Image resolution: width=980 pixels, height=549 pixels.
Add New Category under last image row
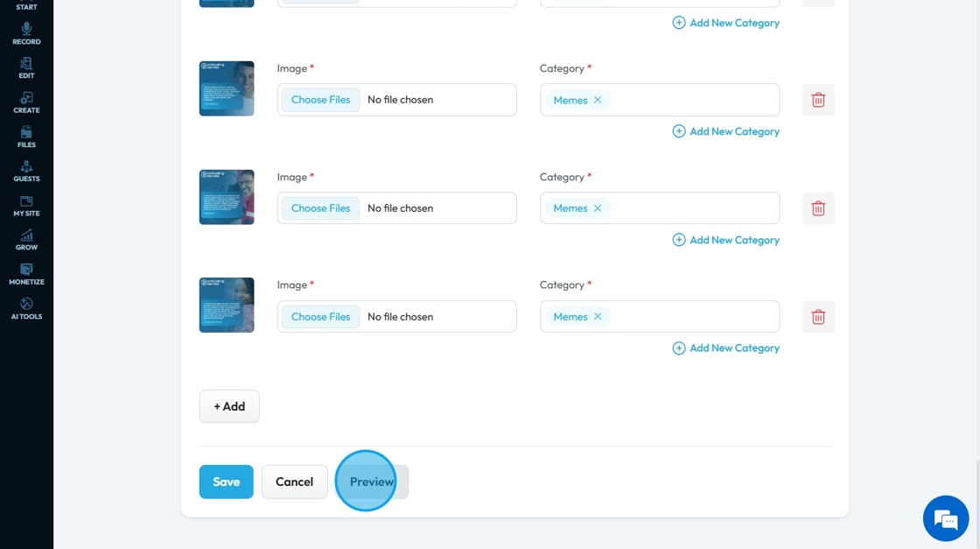(x=725, y=348)
